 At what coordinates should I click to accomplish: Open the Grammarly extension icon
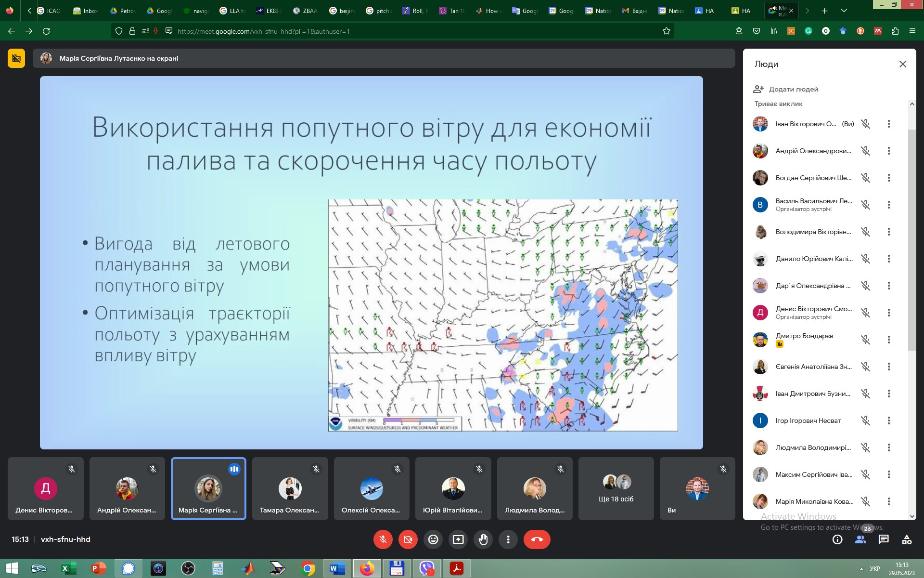point(808,31)
